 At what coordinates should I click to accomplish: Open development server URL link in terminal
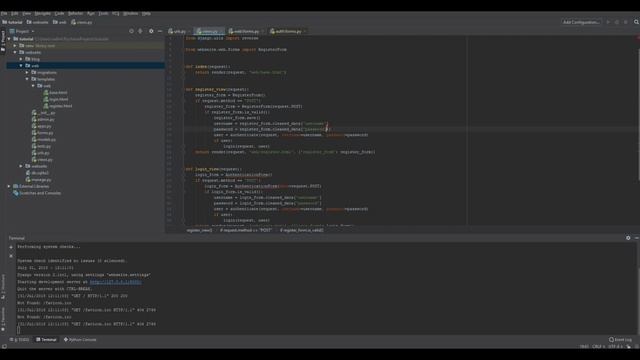[x=116, y=282]
